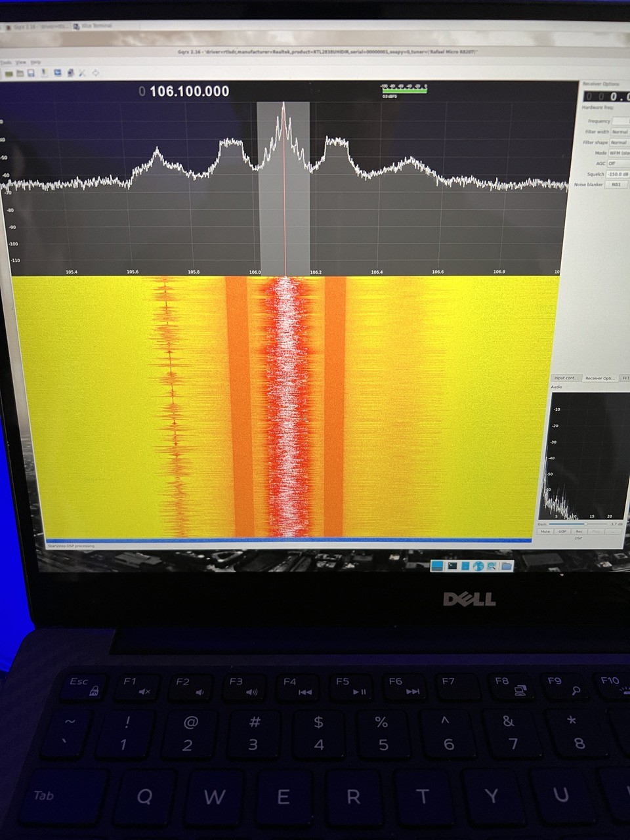
Task: Click the Save settings floppy icon
Action: point(31,73)
